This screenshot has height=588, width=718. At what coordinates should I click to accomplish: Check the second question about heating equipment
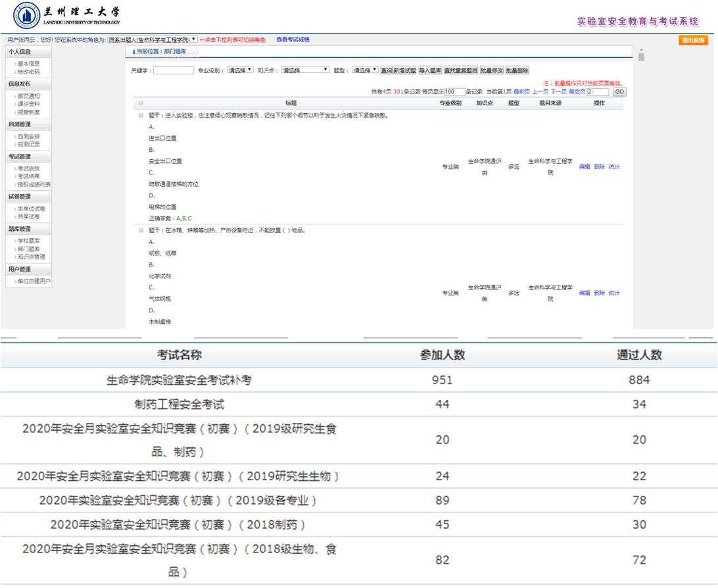coord(141,230)
